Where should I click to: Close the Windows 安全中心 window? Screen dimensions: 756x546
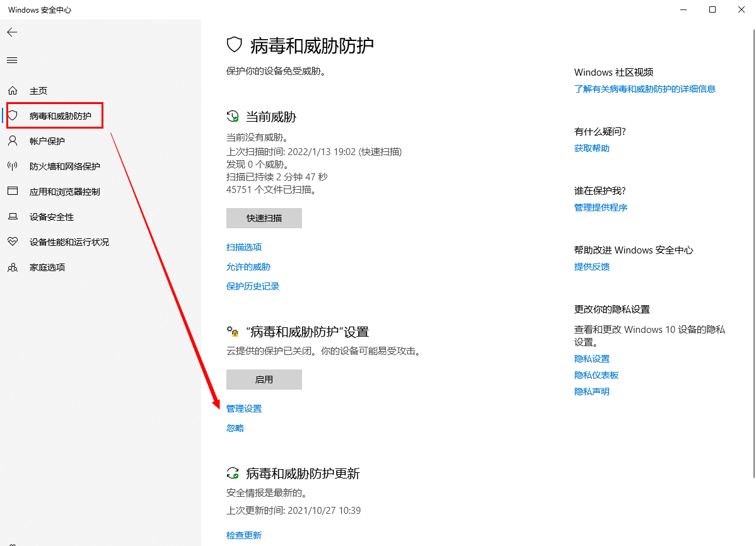click(x=741, y=9)
